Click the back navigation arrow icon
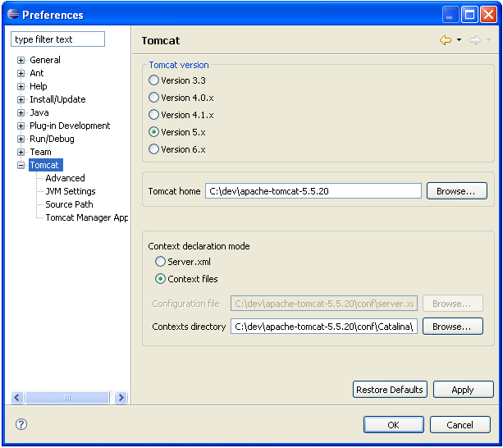The width and height of the screenshot is (503, 448). click(446, 40)
